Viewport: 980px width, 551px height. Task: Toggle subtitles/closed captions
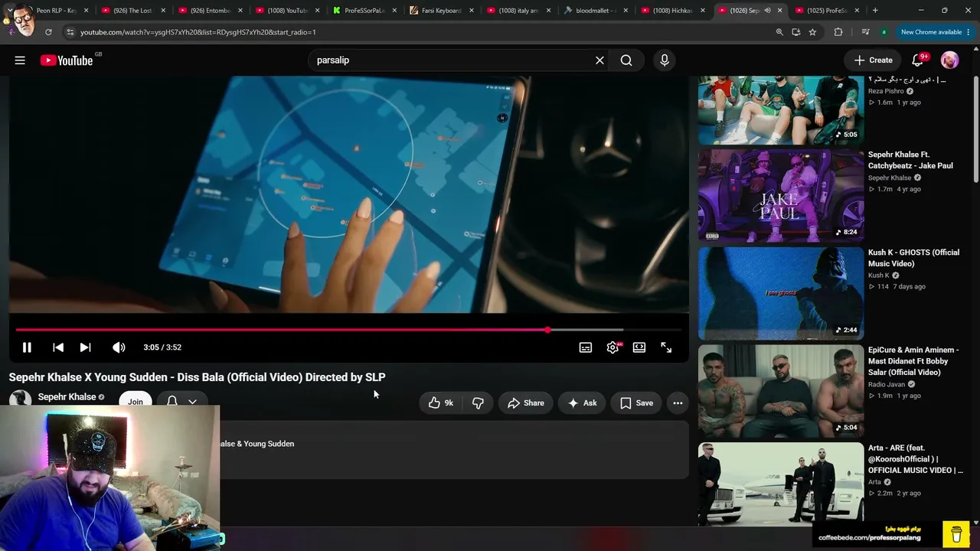(x=586, y=347)
